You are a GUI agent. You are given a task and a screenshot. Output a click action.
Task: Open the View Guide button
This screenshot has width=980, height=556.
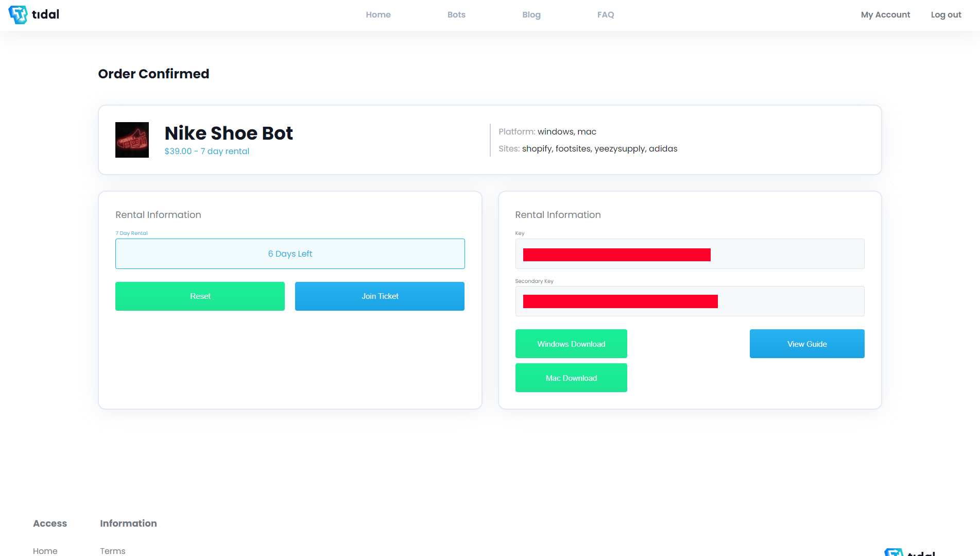pos(806,344)
